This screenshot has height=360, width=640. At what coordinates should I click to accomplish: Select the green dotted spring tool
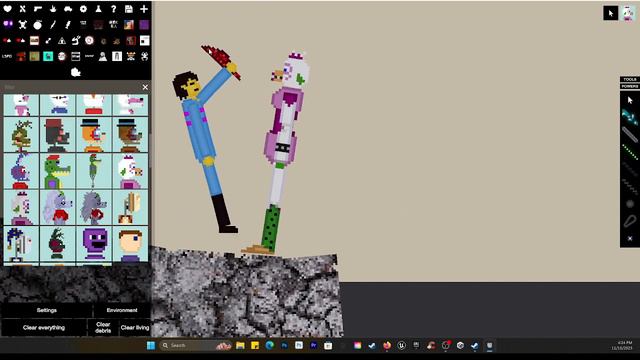tap(630, 152)
